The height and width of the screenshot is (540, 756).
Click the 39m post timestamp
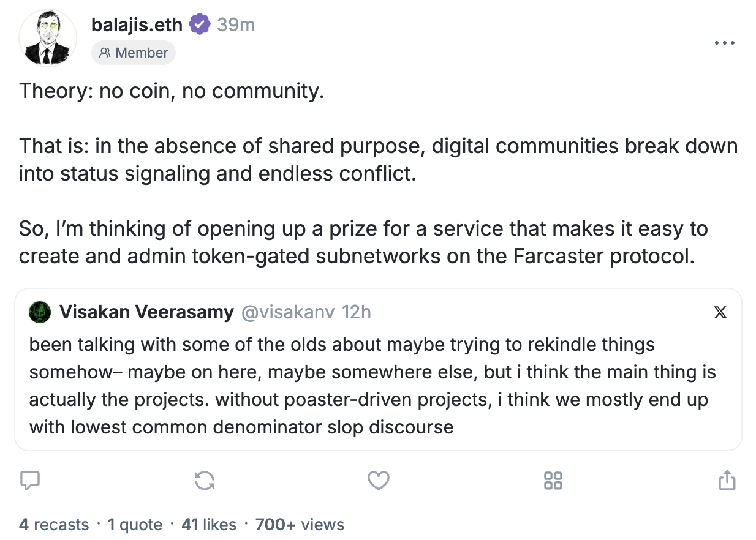point(236,24)
